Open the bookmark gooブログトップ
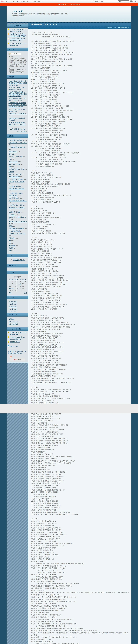Image resolution: width=138 pixels, height=644 pixels. pos(14,322)
